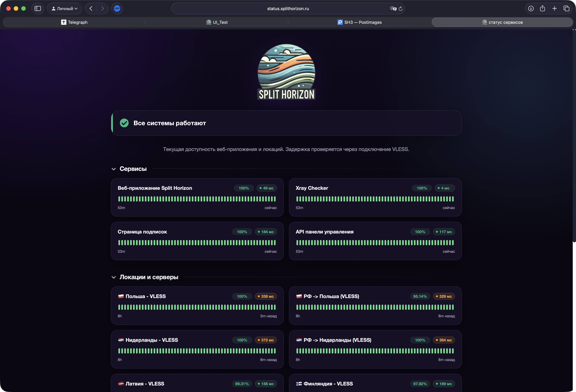Collapse the Локации и серверы section
576x392 pixels.
[114, 277]
